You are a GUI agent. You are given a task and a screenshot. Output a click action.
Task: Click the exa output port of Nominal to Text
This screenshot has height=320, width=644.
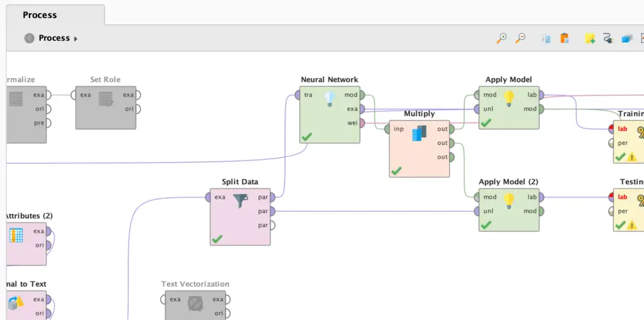click(x=48, y=300)
